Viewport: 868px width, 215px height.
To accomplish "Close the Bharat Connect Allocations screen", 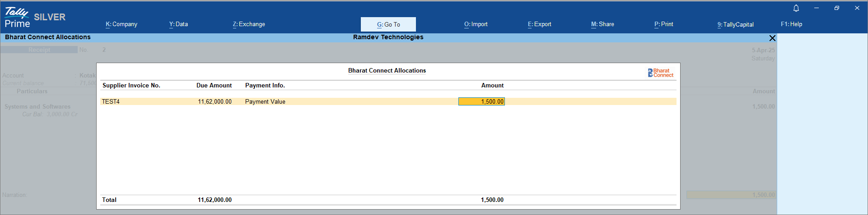I will pos(772,38).
